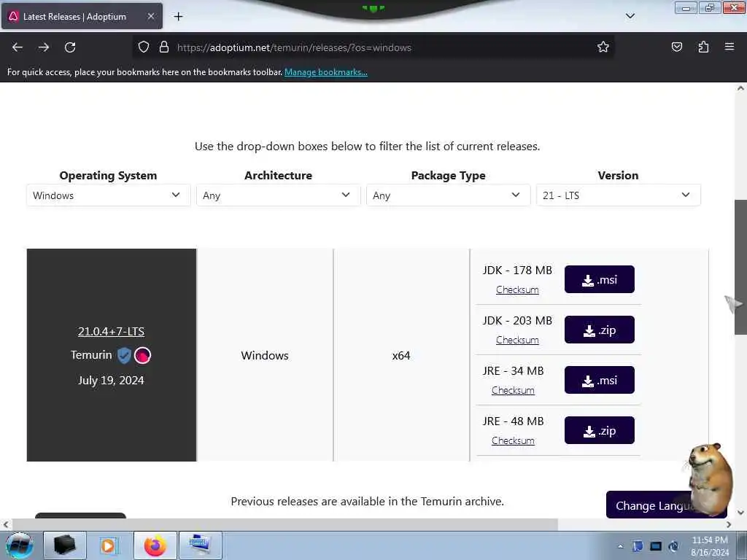Open Checksum for JRE 34 MB

tap(513, 391)
